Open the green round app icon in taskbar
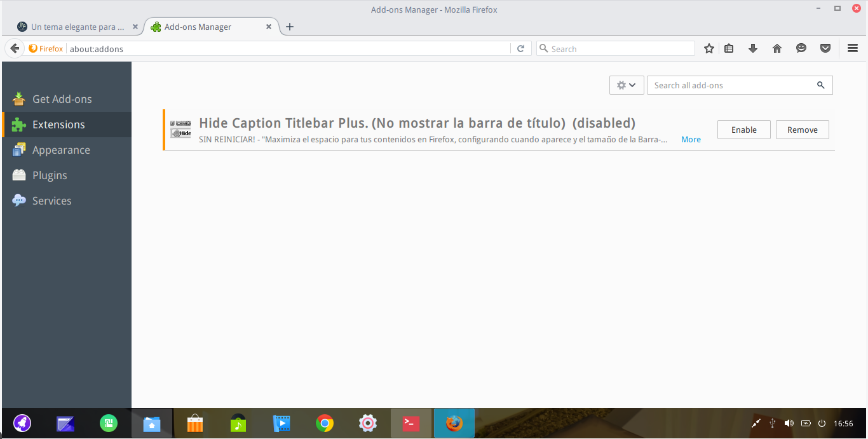Screen dimensions: 868x439 point(109,423)
